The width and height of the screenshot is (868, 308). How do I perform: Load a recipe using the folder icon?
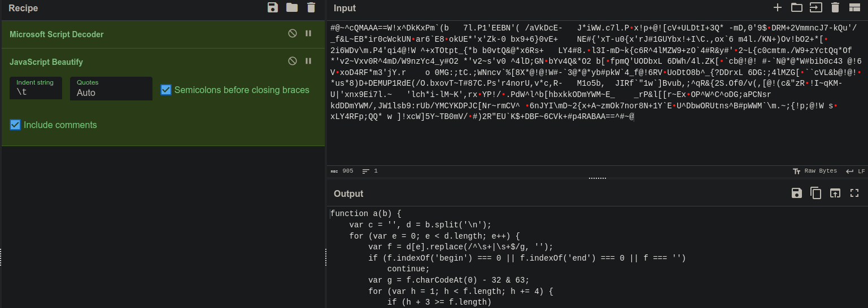click(x=291, y=7)
